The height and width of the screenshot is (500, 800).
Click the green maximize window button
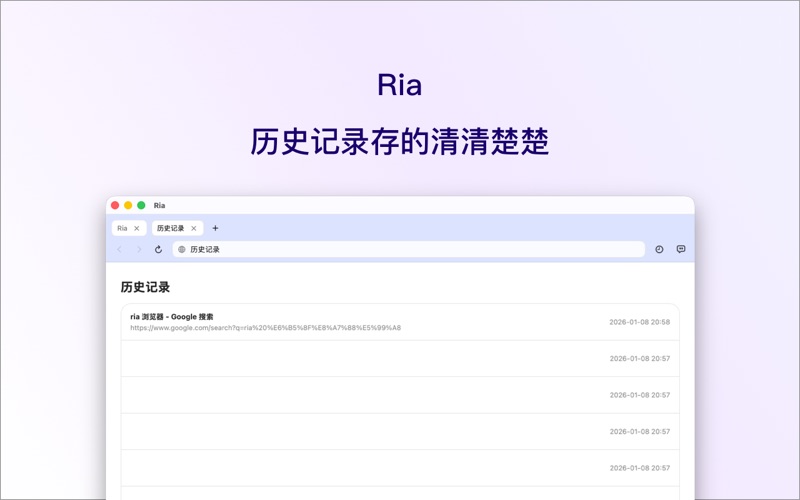click(x=141, y=205)
